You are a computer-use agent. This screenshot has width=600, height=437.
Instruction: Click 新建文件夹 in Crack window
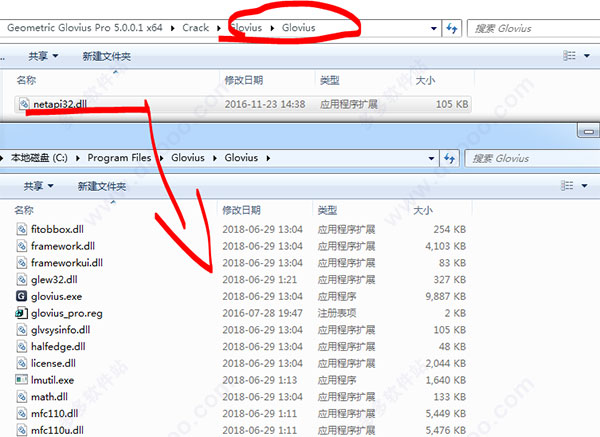(x=107, y=56)
